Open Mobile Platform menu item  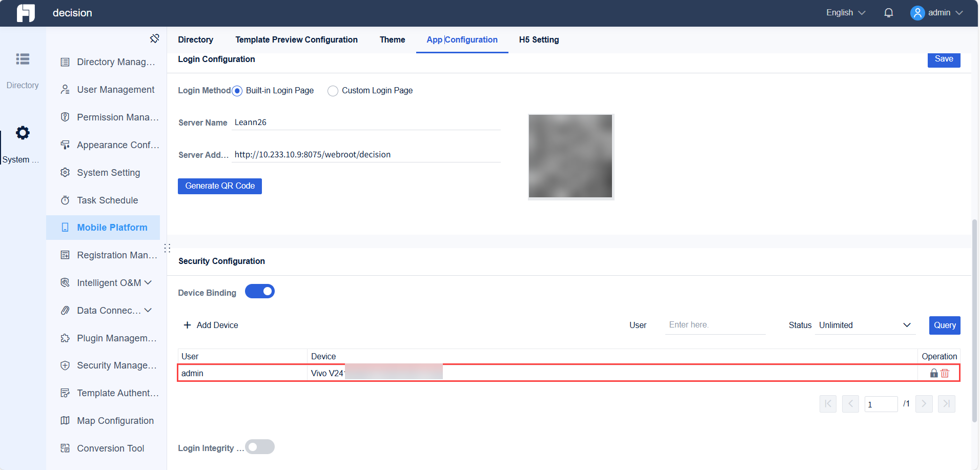click(103, 228)
